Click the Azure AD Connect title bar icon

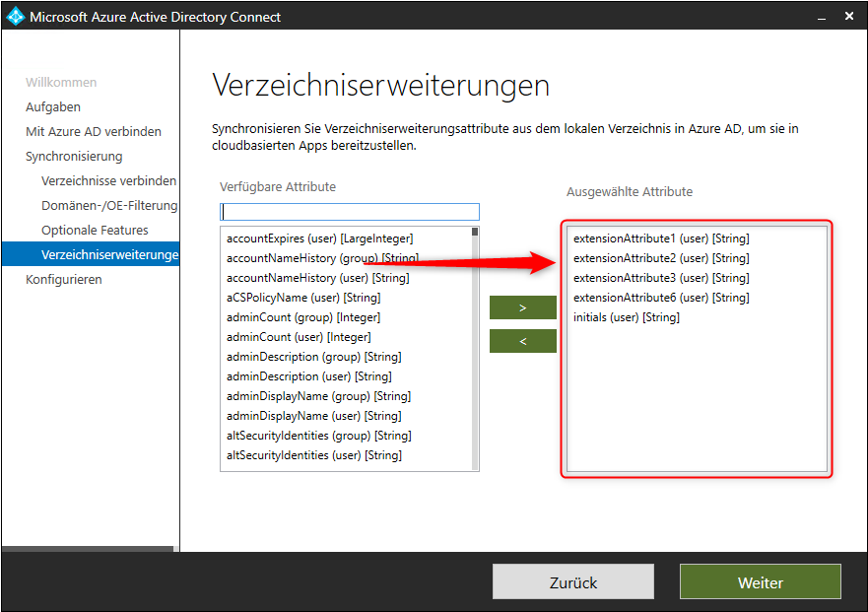point(15,17)
